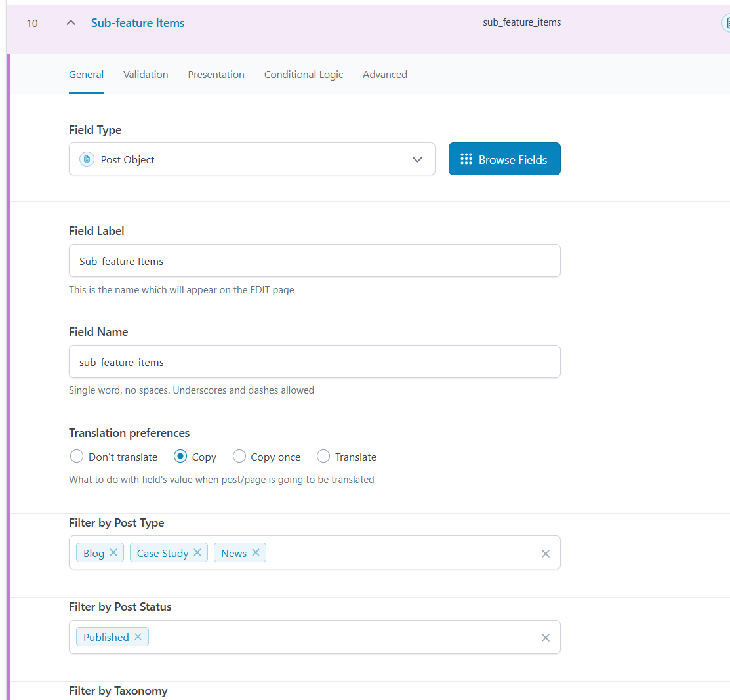Click the Post Object field type icon
The image size is (730, 700).
87,159
